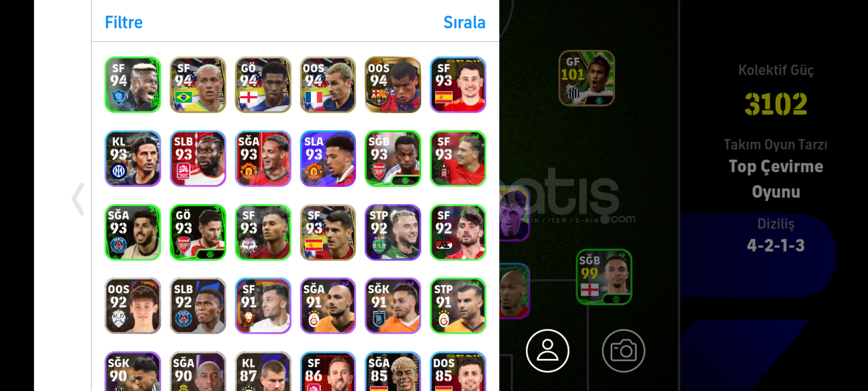Tap the camera screenshot icon

click(x=623, y=350)
